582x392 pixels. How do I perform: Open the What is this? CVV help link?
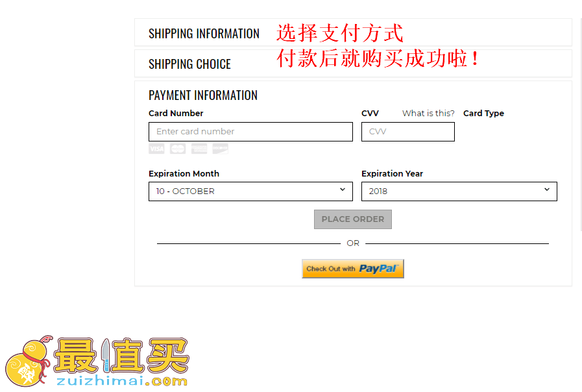click(x=428, y=113)
